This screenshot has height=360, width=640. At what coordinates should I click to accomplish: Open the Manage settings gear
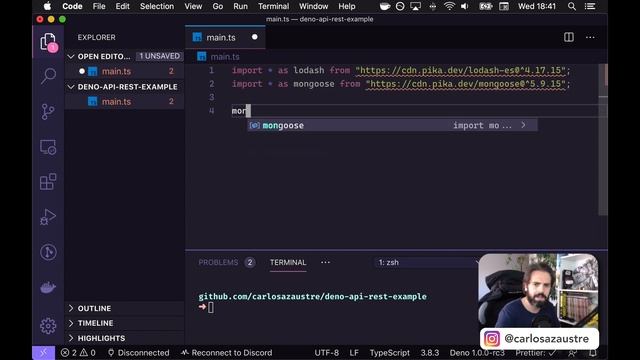[48, 326]
